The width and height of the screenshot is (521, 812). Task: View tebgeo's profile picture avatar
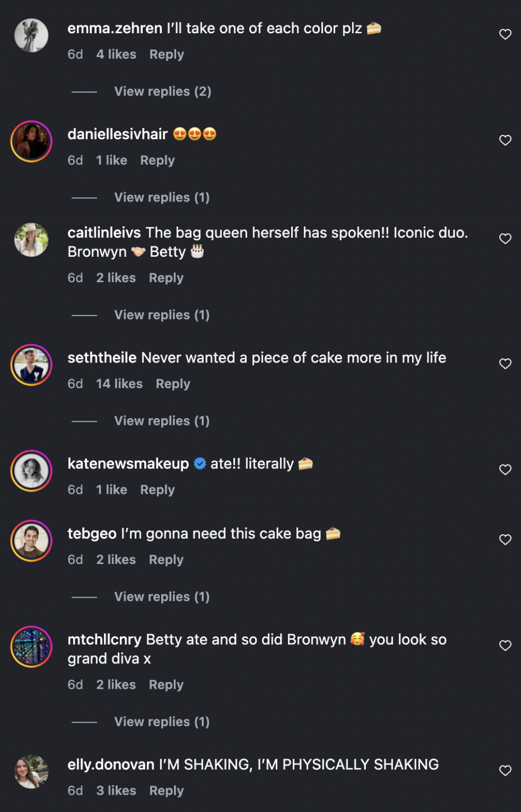click(31, 540)
